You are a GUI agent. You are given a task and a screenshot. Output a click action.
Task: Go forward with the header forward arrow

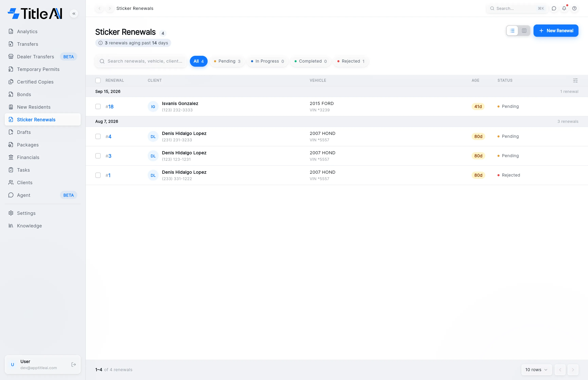pos(110,8)
